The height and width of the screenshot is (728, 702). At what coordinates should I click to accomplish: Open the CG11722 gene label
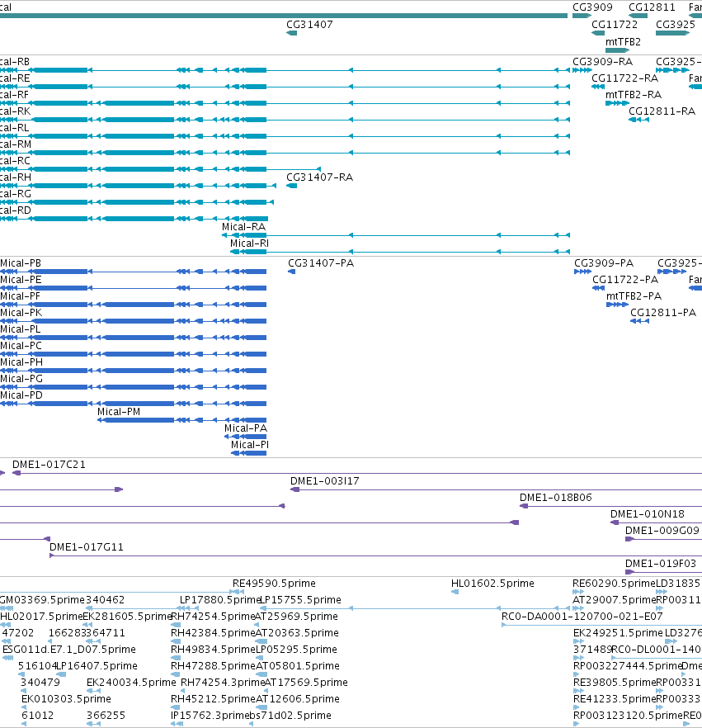coord(615,24)
